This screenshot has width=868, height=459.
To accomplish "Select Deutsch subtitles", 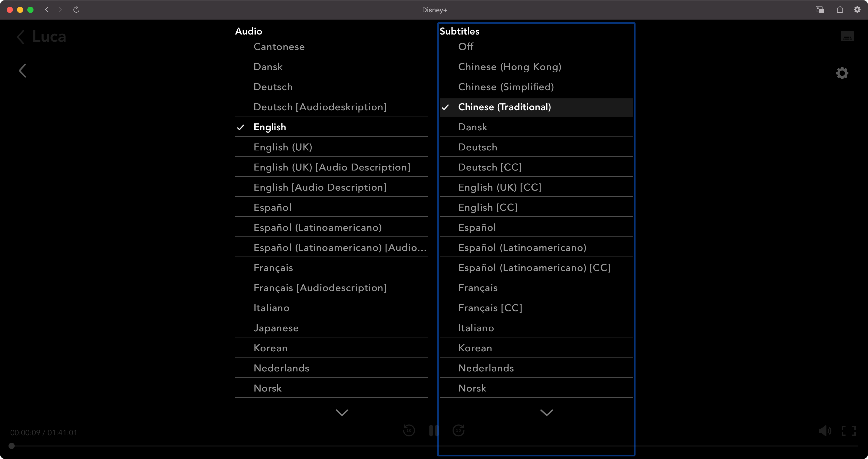I will (536, 147).
